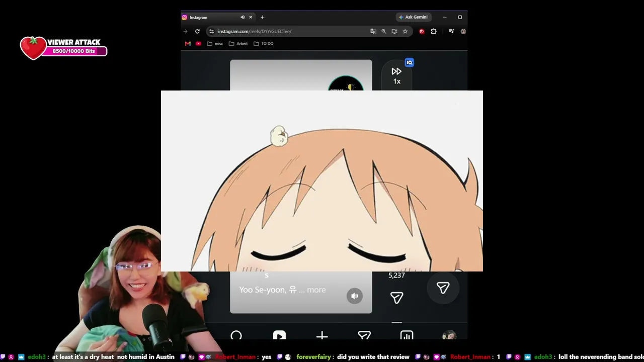Share the reel showing 5,237 count
The height and width of the screenshot is (362, 644).
point(396,298)
